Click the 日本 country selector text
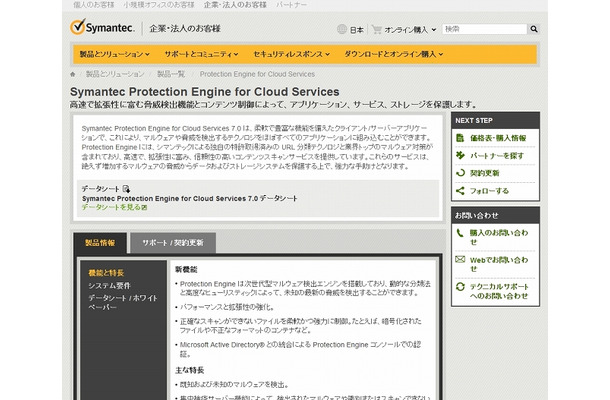 point(357,30)
